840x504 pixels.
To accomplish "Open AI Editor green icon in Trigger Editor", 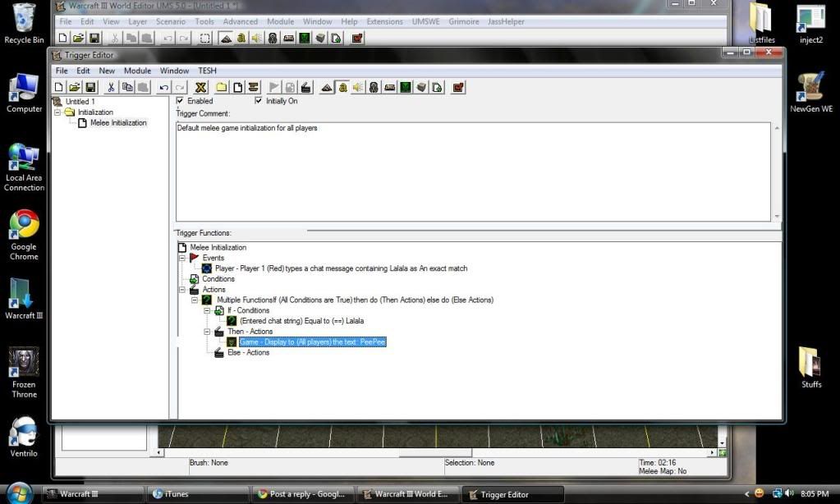I will coord(406,87).
